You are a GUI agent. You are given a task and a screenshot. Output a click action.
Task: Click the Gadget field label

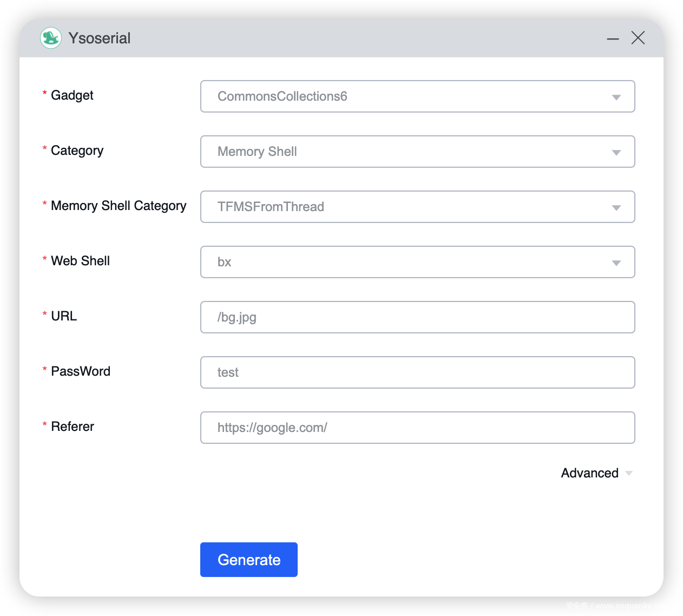tap(72, 95)
